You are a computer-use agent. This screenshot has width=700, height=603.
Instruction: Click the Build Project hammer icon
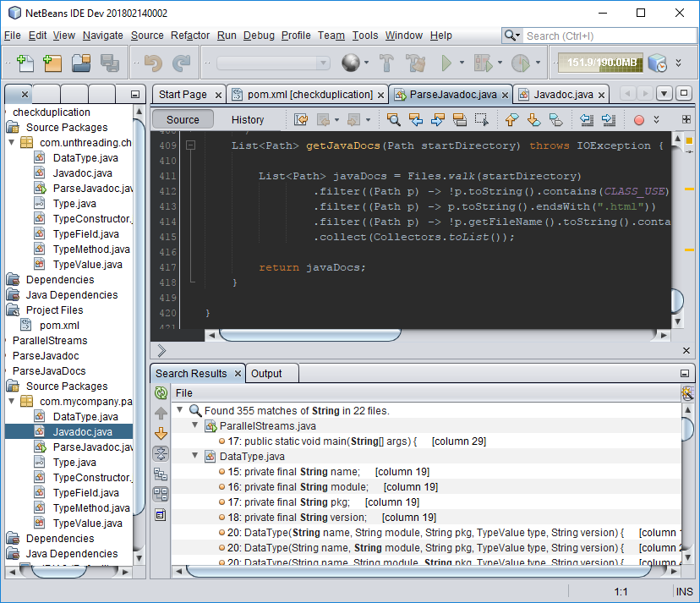tap(386, 63)
